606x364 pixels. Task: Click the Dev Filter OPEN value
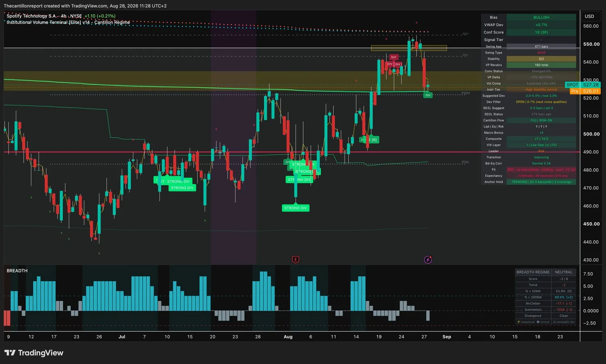click(x=541, y=102)
